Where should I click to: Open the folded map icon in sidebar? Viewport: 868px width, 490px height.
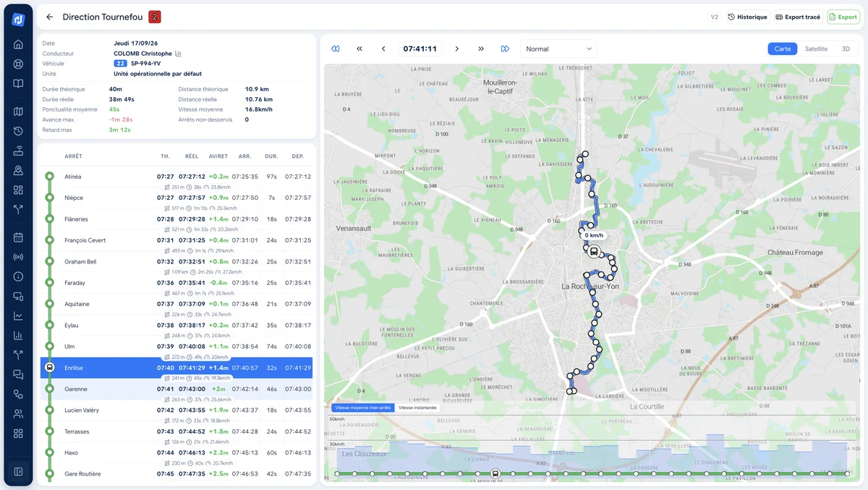[18, 111]
